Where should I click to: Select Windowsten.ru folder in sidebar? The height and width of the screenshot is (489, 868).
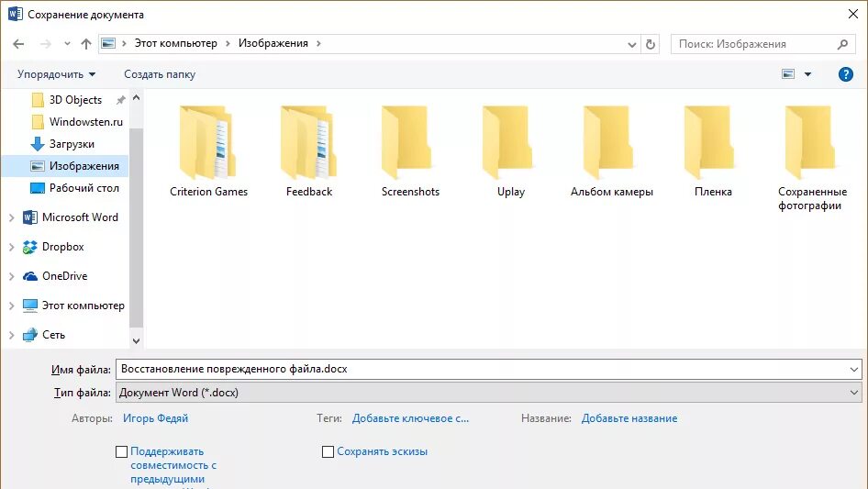pyautogui.click(x=86, y=122)
